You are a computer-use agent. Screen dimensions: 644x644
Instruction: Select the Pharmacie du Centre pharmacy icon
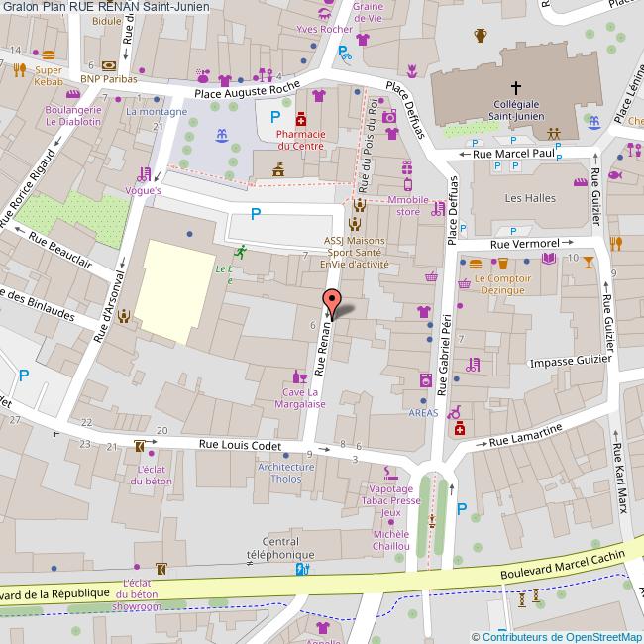click(x=299, y=118)
